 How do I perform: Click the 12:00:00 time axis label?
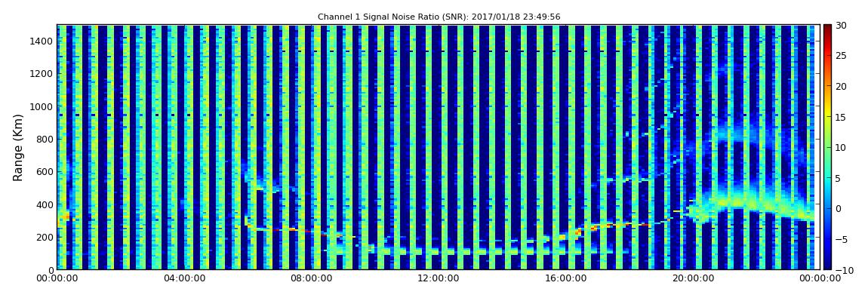pos(439,279)
